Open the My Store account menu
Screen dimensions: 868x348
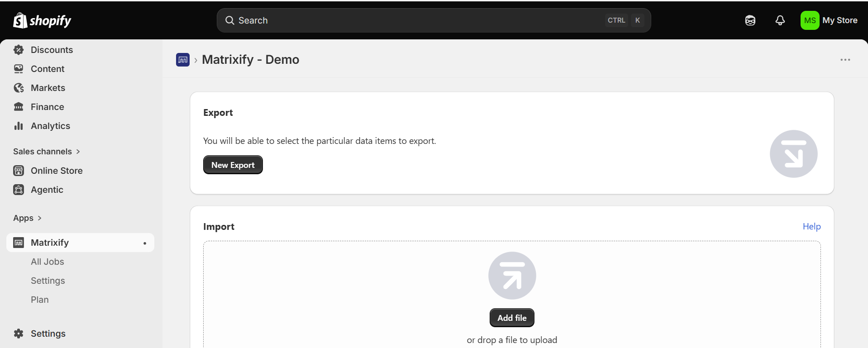[829, 20]
